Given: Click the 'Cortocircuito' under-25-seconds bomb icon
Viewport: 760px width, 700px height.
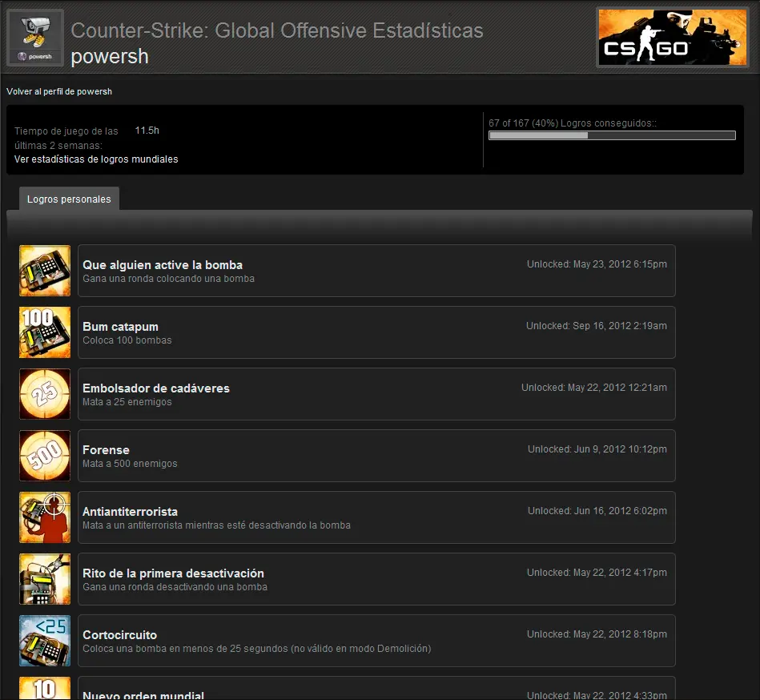Looking at the screenshot, I should 44,640.
